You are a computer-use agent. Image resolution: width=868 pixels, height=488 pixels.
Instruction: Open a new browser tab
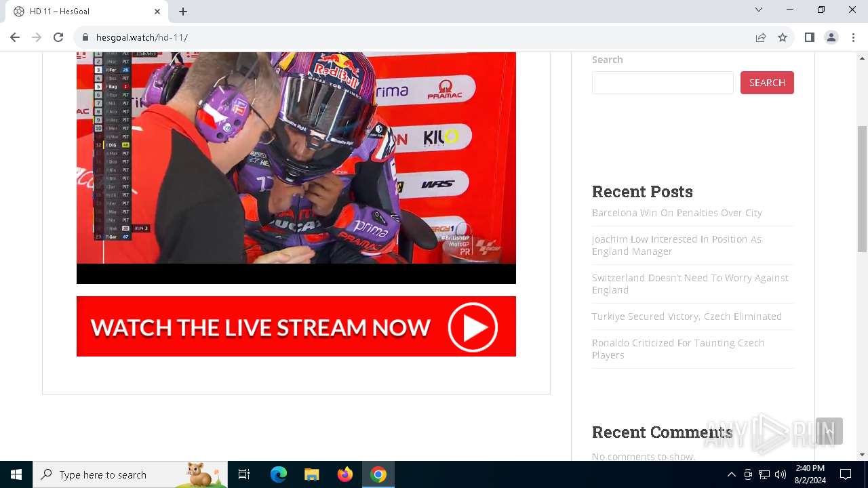(x=183, y=12)
